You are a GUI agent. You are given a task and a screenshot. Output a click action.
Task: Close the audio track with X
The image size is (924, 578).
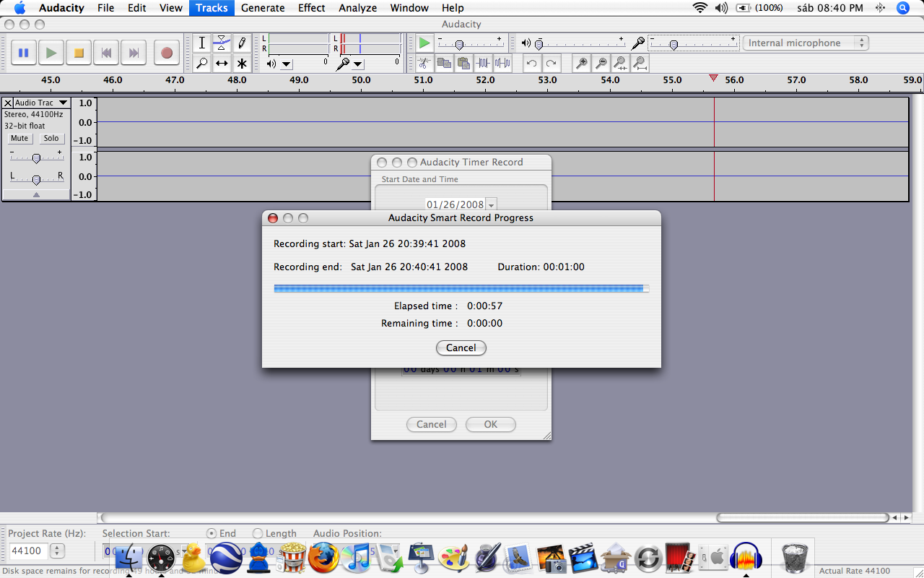point(8,103)
